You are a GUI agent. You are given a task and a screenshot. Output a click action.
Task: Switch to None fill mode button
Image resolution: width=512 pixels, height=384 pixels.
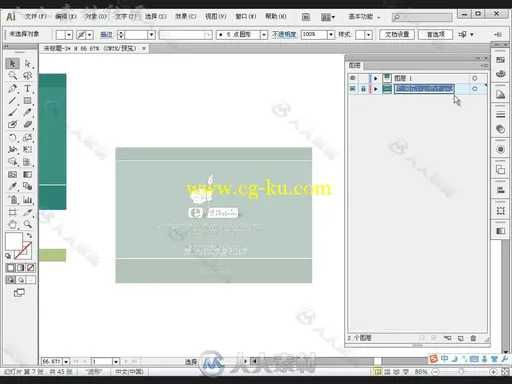[31, 268]
